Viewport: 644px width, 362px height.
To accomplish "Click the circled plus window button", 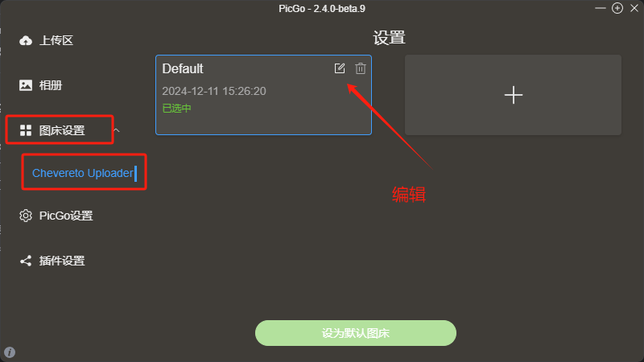I will [x=617, y=8].
